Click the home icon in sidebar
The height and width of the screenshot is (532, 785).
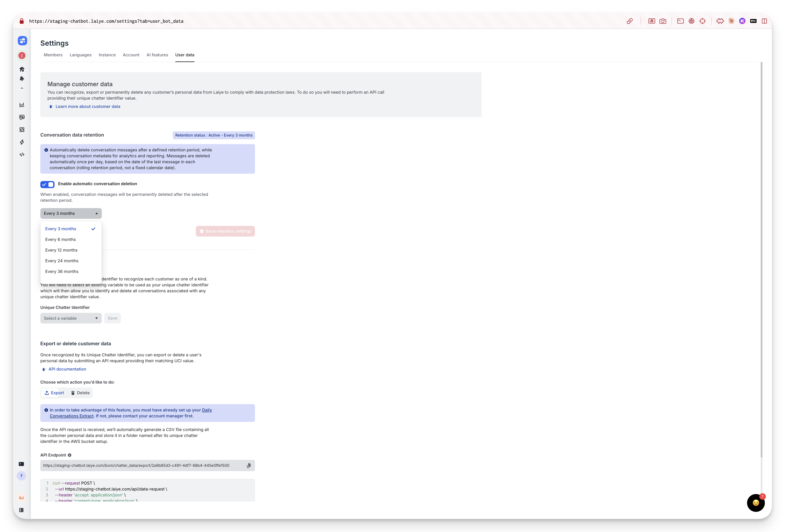click(22, 69)
